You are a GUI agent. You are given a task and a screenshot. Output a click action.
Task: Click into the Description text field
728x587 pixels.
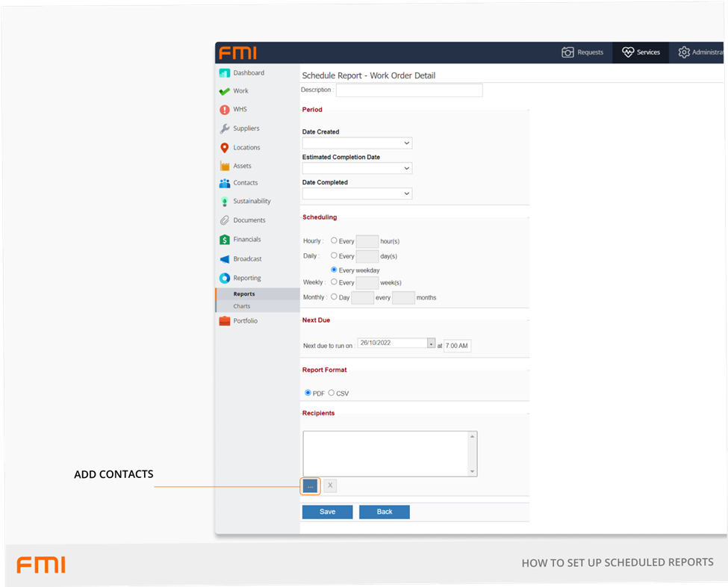click(409, 90)
